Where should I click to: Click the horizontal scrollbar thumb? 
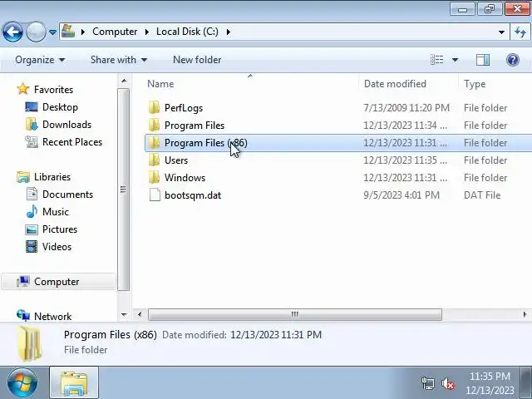pyautogui.click(x=295, y=314)
